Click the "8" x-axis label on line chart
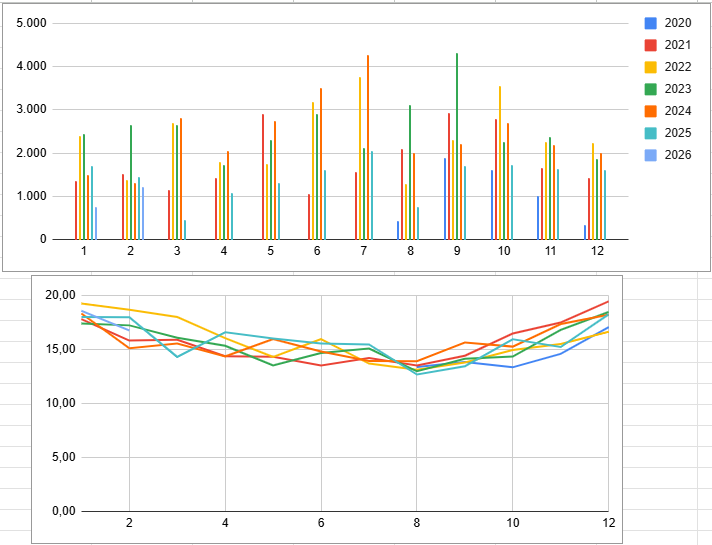Viewport: 712px width, 545px height. [x=417, y=523]
